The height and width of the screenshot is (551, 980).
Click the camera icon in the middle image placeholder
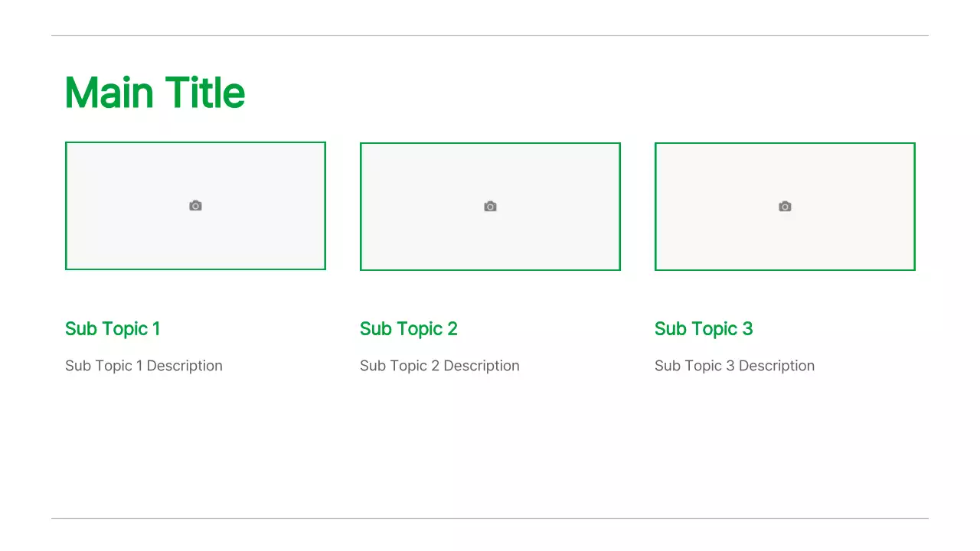click(490, 207)
